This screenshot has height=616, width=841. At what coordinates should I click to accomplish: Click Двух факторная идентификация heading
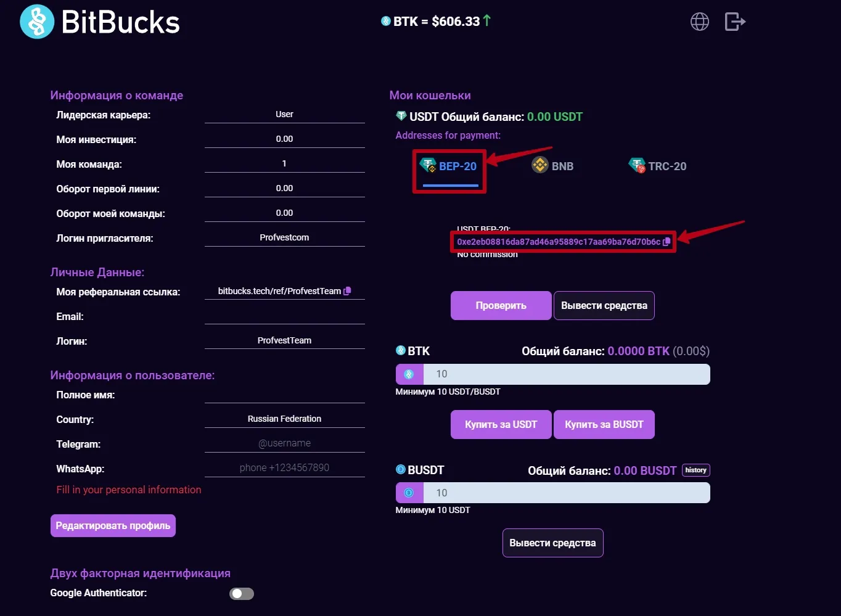click(x=141, y=573)
